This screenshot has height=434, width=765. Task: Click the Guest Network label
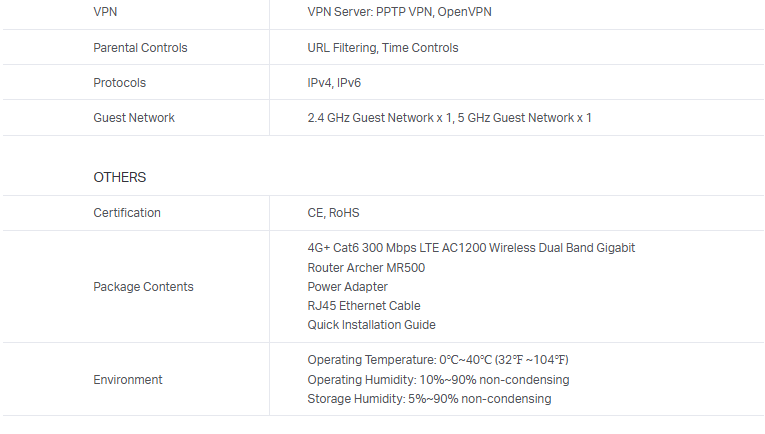pos(134,117)
